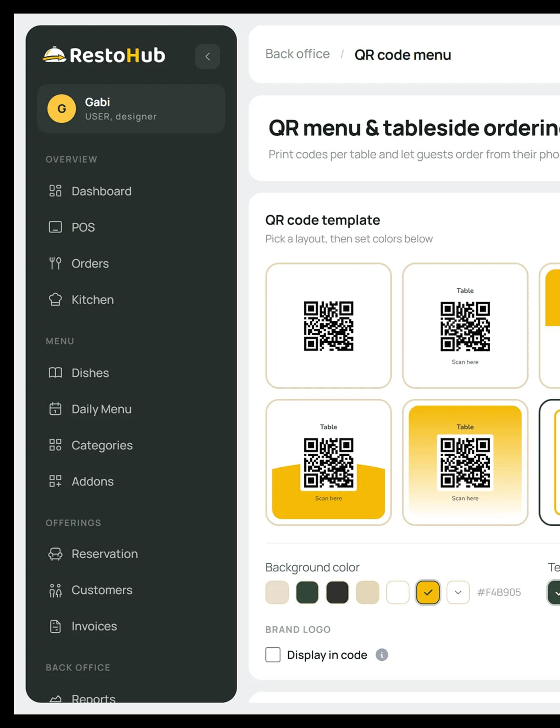
Task: Click the Daily Menu calendar icon
Action: (x=55, y=409)
